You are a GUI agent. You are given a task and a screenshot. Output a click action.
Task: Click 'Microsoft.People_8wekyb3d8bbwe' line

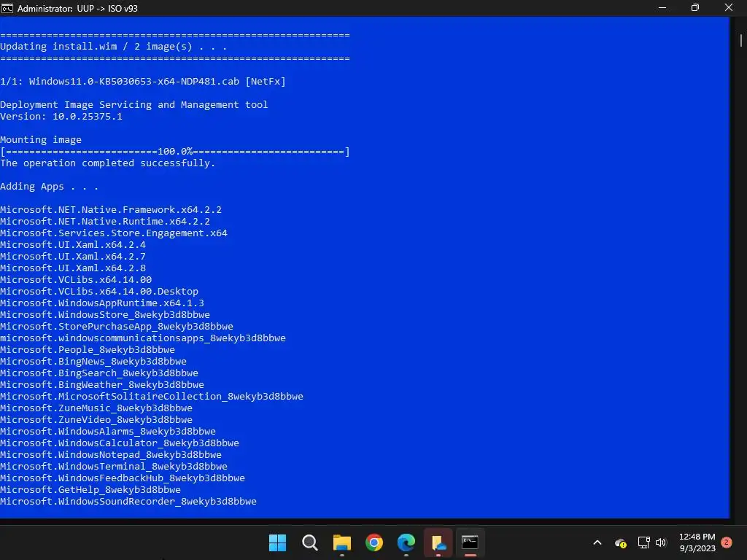pos(88,350)
